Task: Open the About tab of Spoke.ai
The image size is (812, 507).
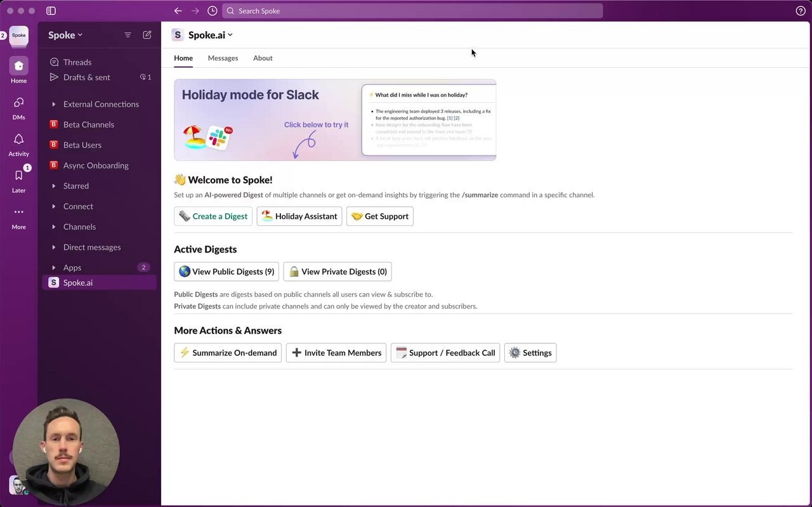Action: (x=263, y=58)
